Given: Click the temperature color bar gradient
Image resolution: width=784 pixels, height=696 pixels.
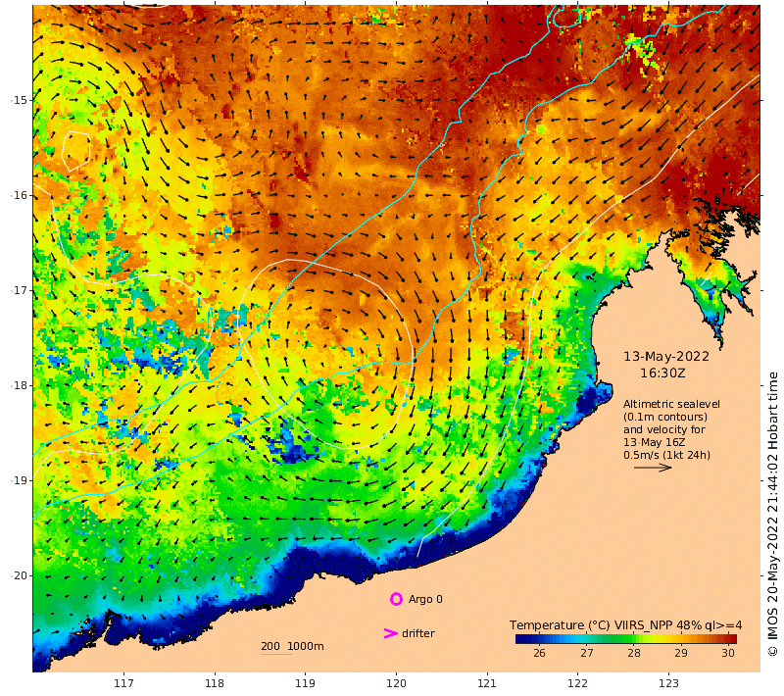Looking at the screenshot, I should tap(626, 638).
